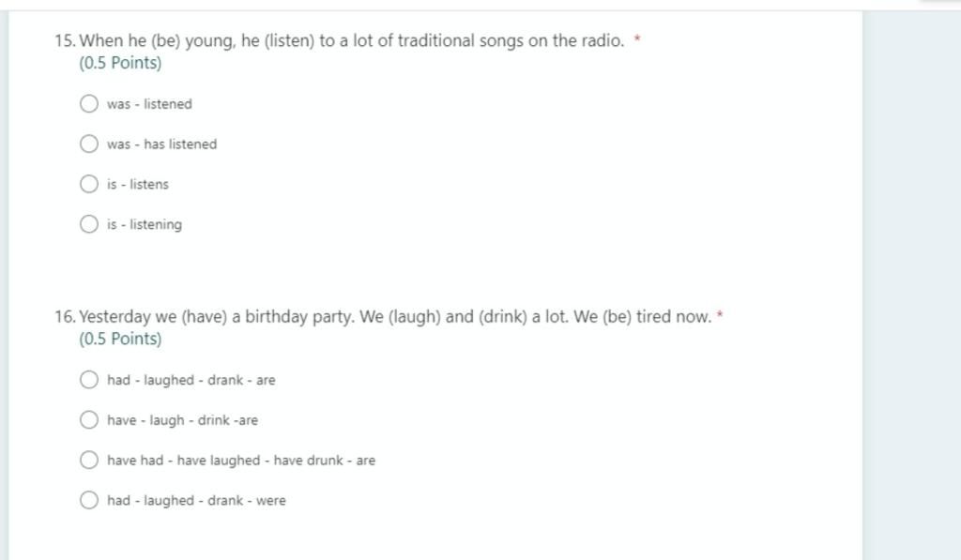Click the 'have had - have laughed - have drunk' label
The width and height of the screenshot is (961, 560).
[x=241, y=461]
